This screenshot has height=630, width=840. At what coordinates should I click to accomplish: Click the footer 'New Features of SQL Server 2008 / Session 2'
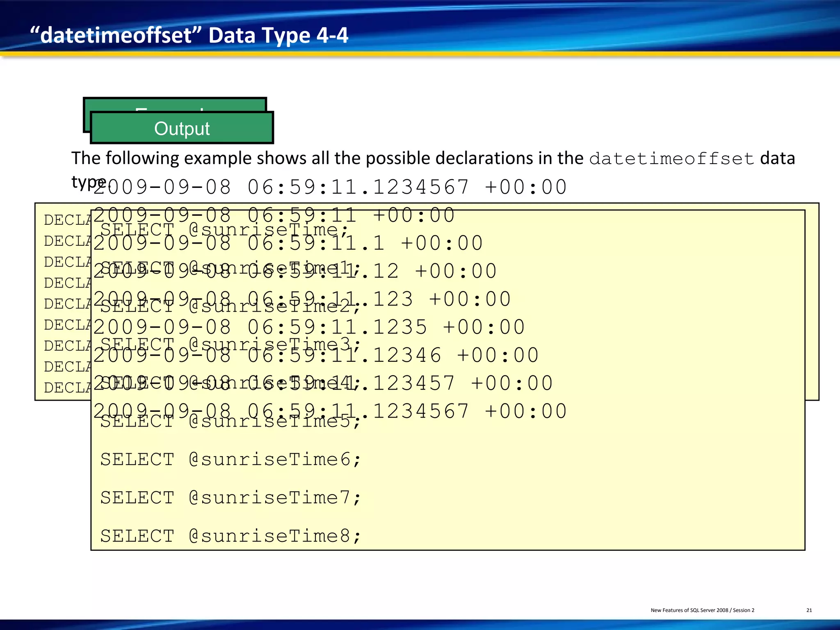702,610
